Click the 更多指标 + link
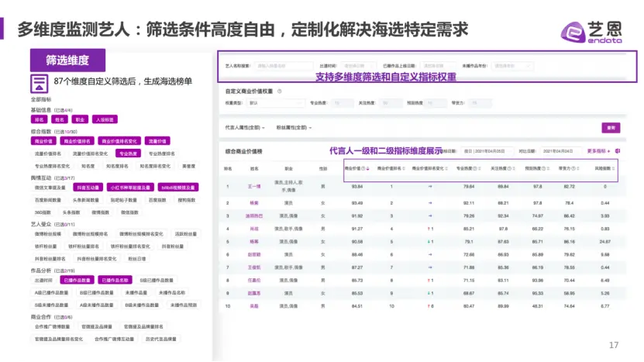 pyautogui.click(x=598, y=151)
